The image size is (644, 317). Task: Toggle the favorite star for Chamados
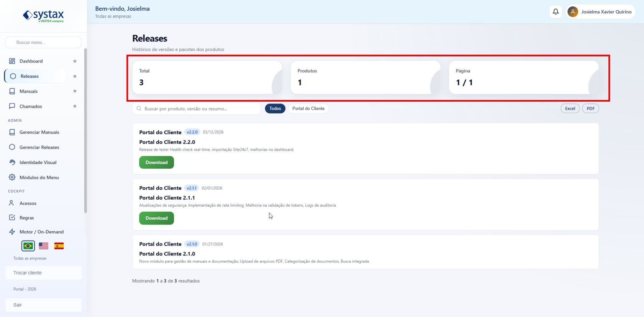[75, 106]
